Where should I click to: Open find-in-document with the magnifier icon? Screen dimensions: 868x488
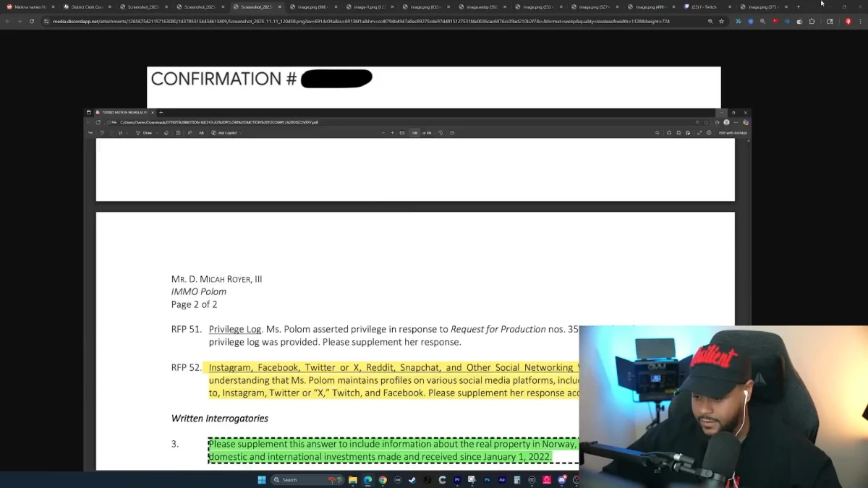pos(657,133)
